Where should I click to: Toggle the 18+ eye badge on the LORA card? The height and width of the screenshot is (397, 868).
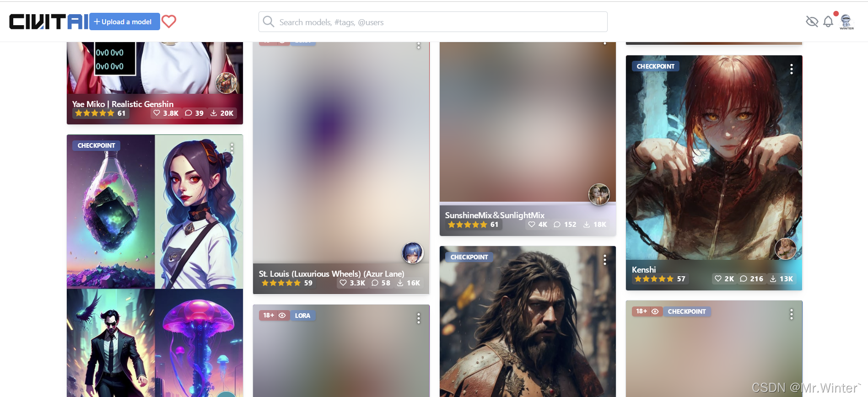click(x=275, y=316)
